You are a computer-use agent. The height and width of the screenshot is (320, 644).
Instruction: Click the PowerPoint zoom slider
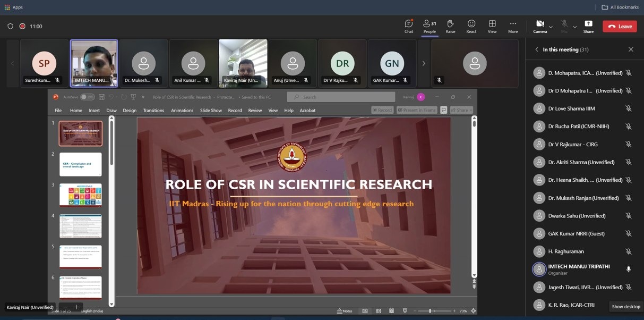point(430,311)
